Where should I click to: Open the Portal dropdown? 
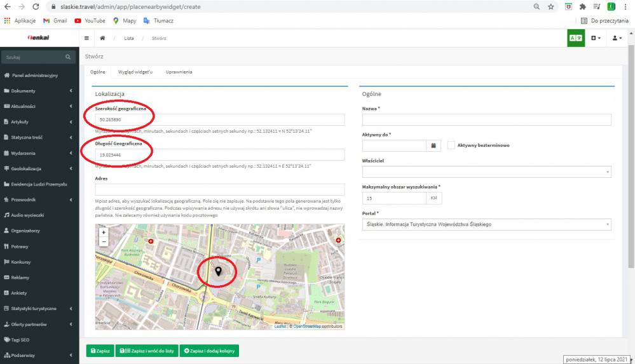pyautogui.click(x=486, y=224)
